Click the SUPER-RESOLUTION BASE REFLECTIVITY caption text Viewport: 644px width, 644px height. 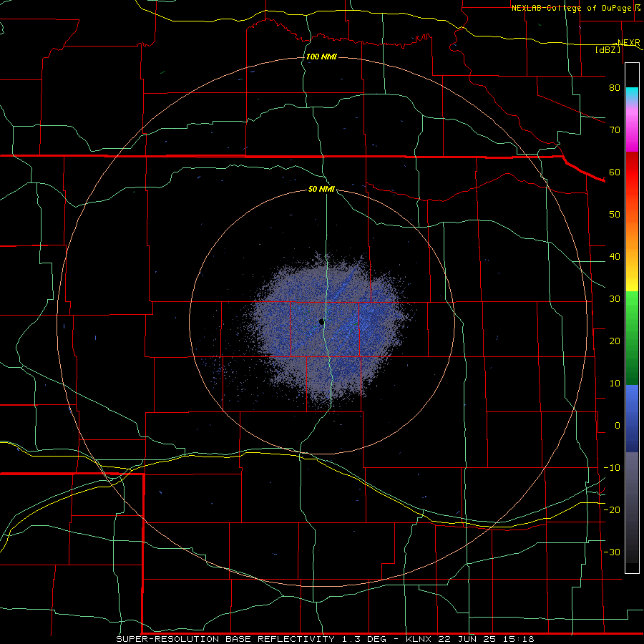225,639
